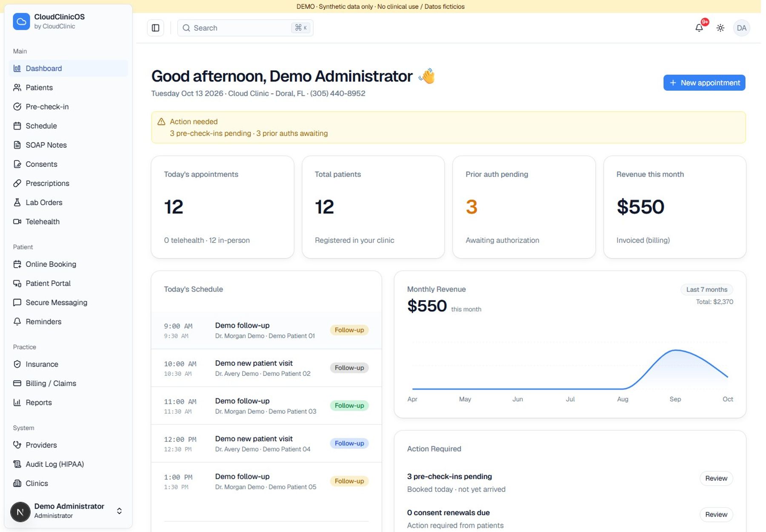Click the Schedule calendar icon

[x=17, y=126]
